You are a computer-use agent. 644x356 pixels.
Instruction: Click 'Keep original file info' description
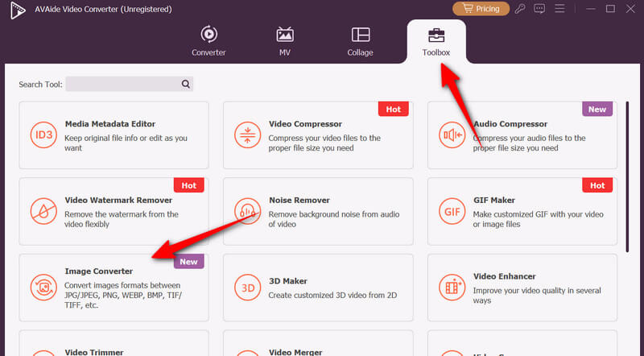(x=126, y=143)
